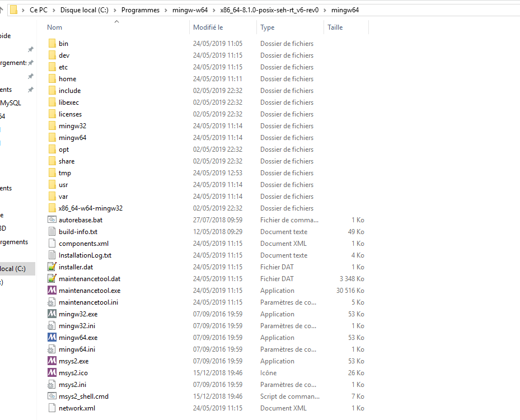The height and width of the screenshot is (420, 520).
Task: Click the 49 Ko size cell
Action: [x=356, y=232]
